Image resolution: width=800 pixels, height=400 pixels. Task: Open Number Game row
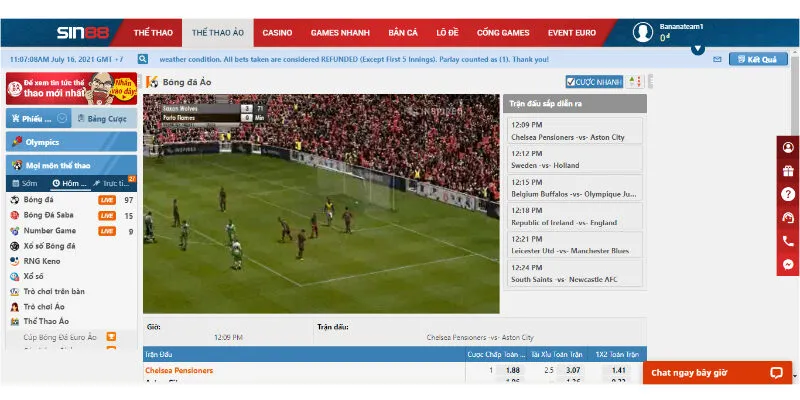(71, 231)
